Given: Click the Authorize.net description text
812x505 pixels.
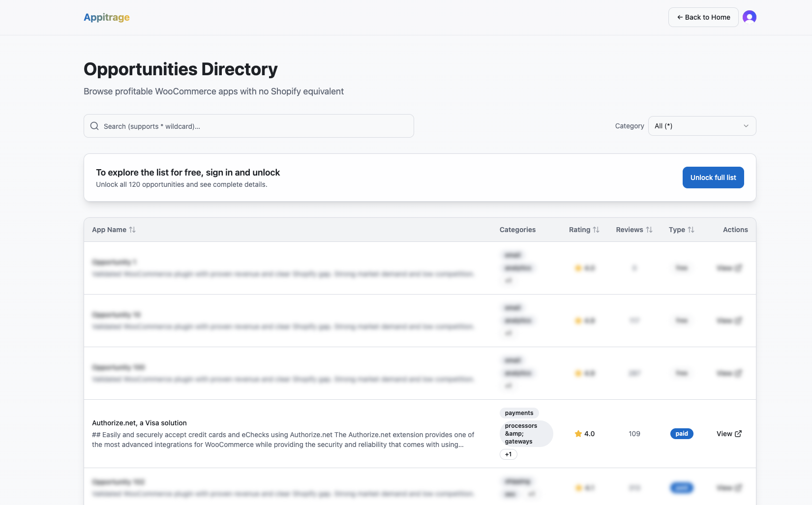Looking at the screenshot, I should 283,440.
